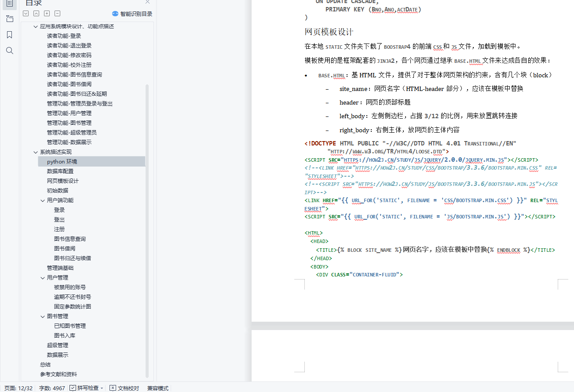Click the 页面: 12/32 page indicator
Screen dimensions: 574x392
pyautogui.click(x=18, y=388)
